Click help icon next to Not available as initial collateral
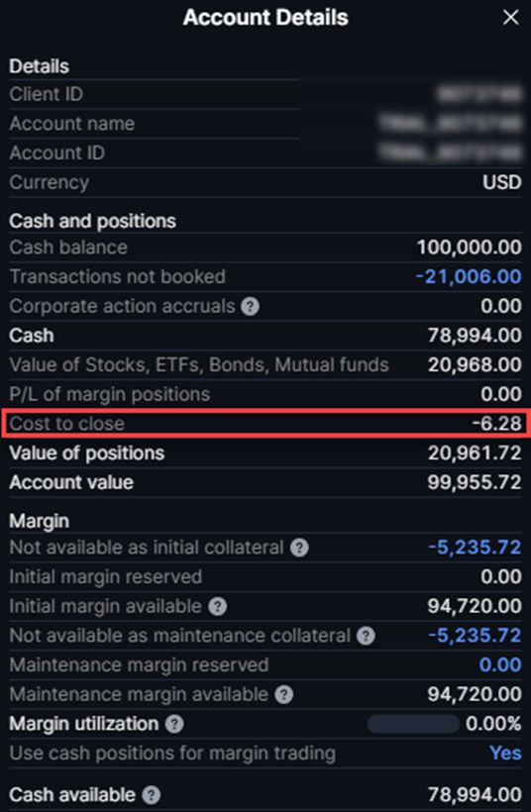 [x=299, y=548]
